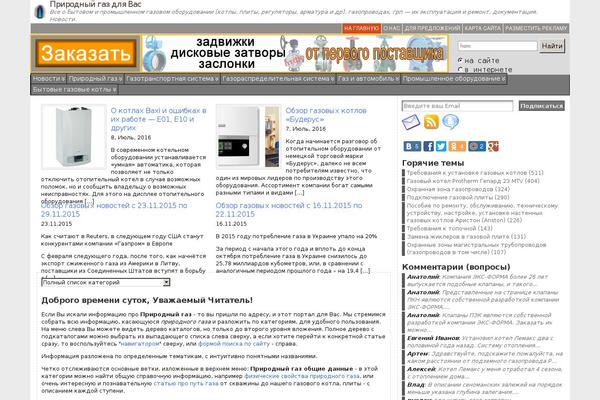Expand the Новости menu

click(49, 78)
